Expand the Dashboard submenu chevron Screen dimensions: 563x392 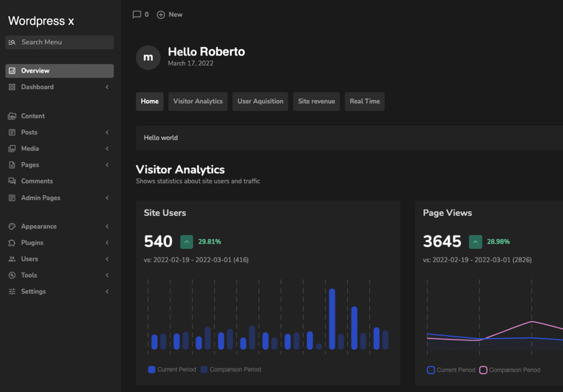point(107,87)
